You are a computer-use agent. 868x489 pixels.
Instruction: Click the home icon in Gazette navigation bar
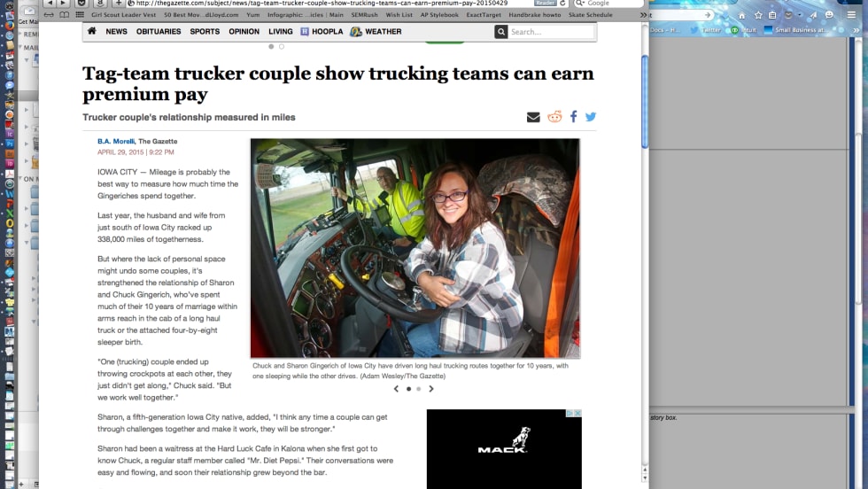point(91,31)
